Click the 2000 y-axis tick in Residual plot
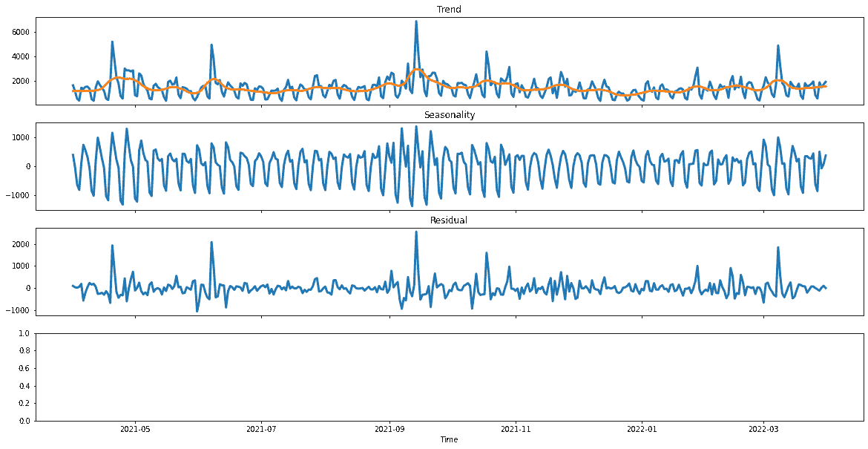 pyautogui.click(x=19, y=244)
